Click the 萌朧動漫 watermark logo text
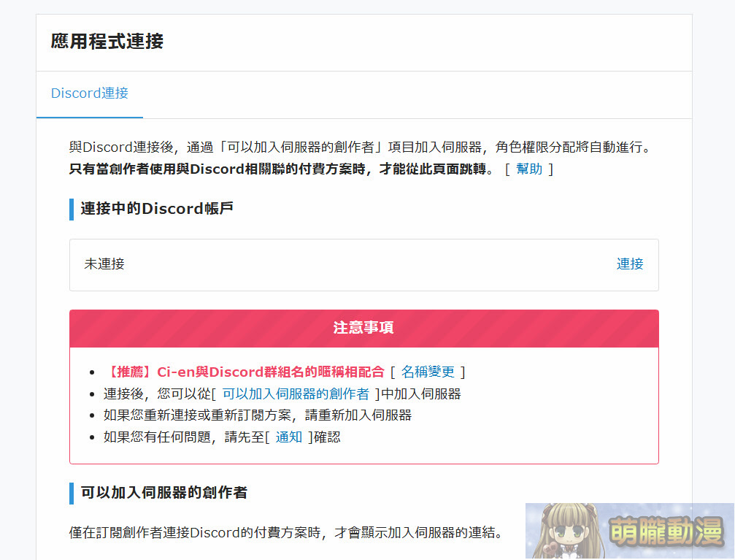This screenshot has width=735, height=560. click(x=666, y=533)
